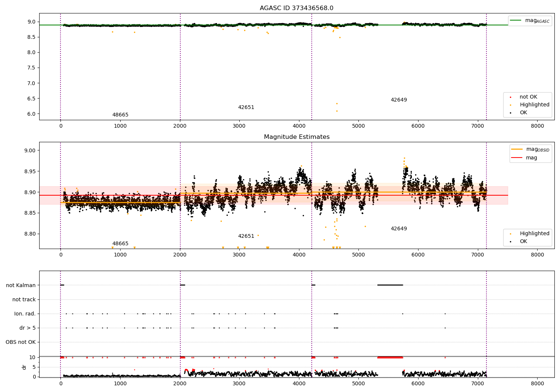
Task: Click 'Highlighted' in the top plot legend
Action: coord(535,105)
